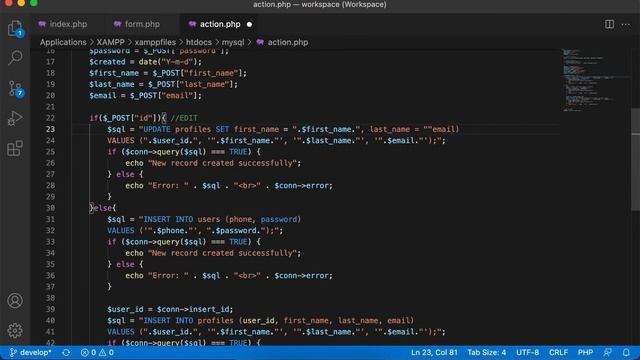
Task: Close action.php via unsaved dot indicator
Action: pyautogui.click(x=249, y=24)
